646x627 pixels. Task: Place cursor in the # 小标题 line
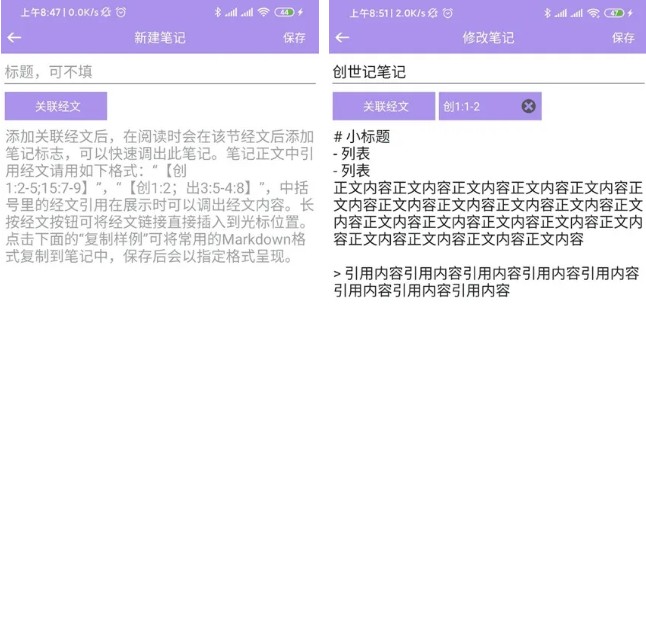[x=362, y=137]
